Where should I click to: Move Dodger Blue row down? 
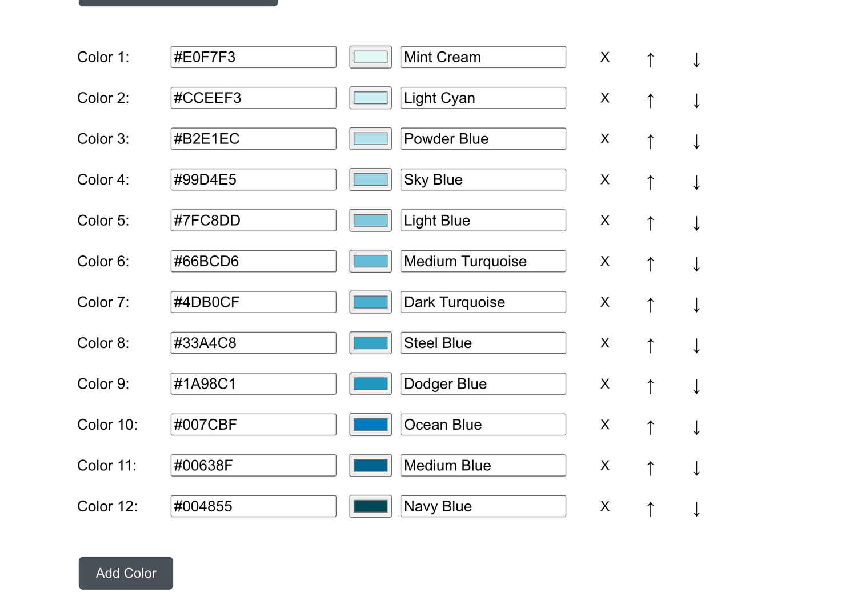(696, 386)
